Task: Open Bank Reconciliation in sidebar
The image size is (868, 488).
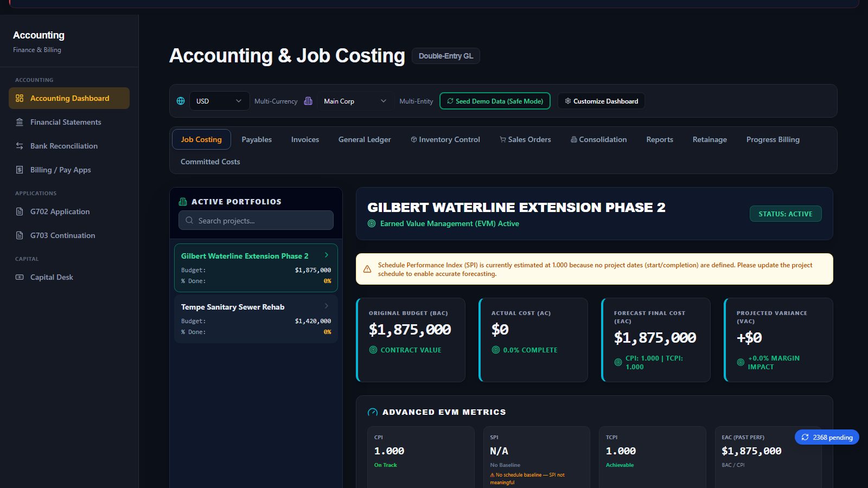Action: point(69,146)
